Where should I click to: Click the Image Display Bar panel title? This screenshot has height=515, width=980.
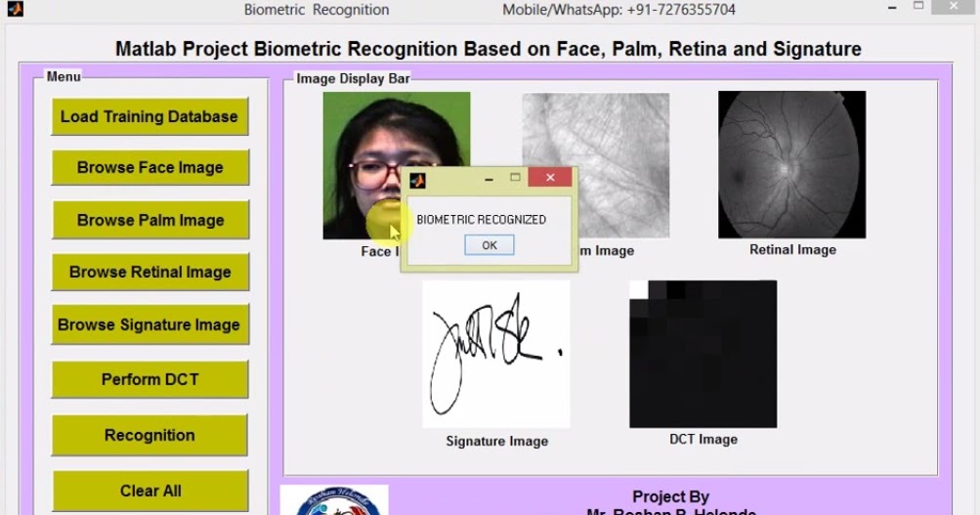pyautogui.click(x=353, y=79)
